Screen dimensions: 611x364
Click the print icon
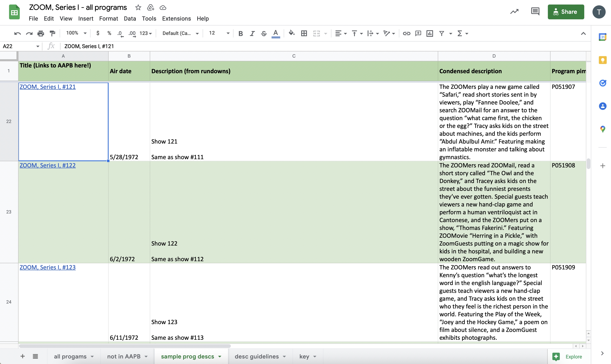41,33
